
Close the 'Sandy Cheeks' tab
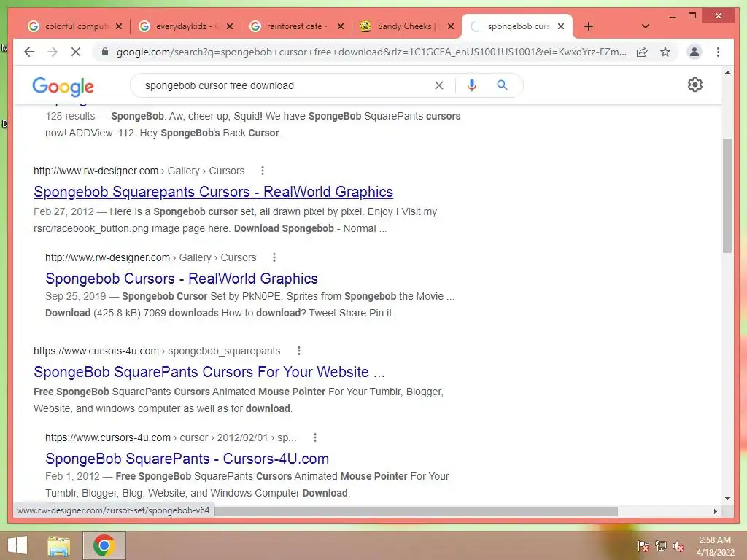click(451, 26)
